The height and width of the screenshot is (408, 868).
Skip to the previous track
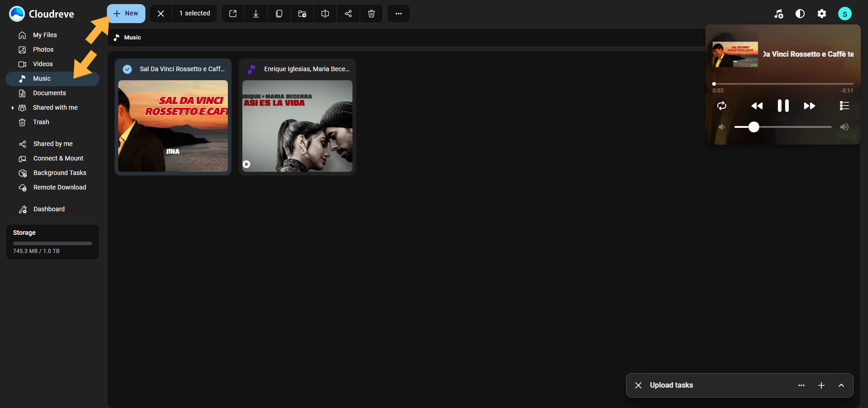pos(757,106)
